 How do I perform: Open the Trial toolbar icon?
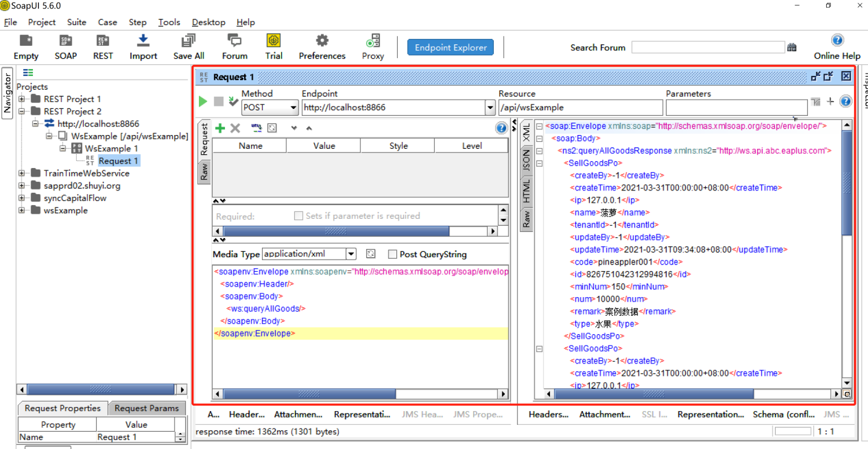[x=273, y=47]
